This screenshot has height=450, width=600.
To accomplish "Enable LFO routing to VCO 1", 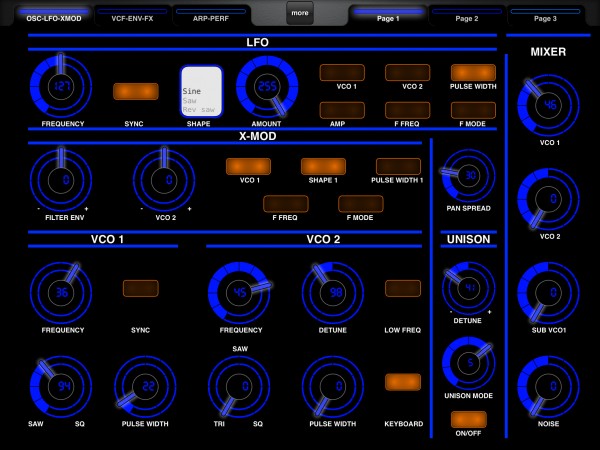I will tap(342, 72).
